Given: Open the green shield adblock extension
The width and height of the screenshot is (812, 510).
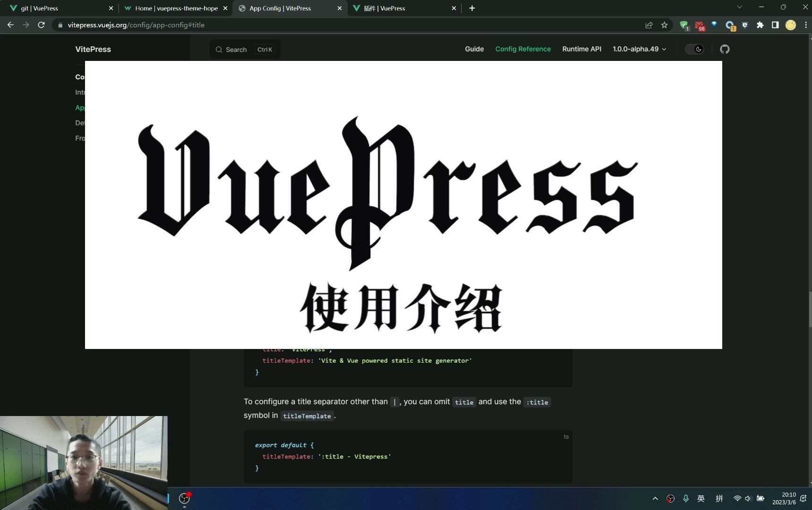Looking at the screenshot, I should [x=684, y=25].
